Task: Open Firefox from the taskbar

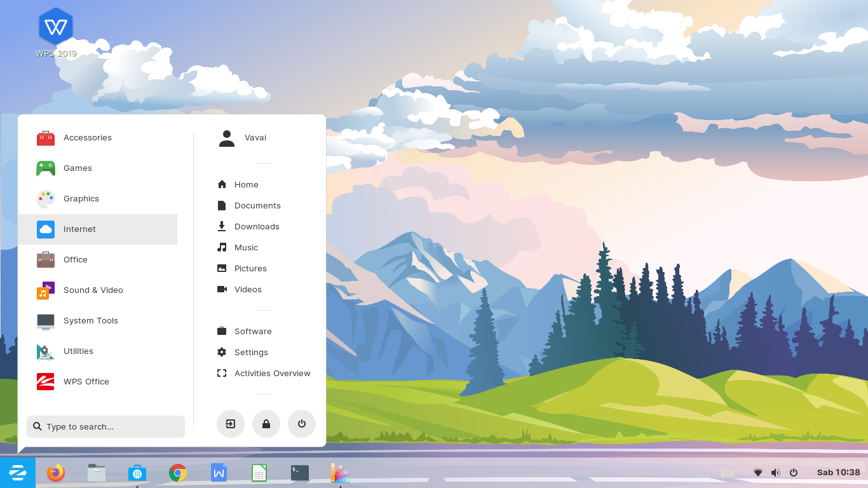Action: [55, 472]
